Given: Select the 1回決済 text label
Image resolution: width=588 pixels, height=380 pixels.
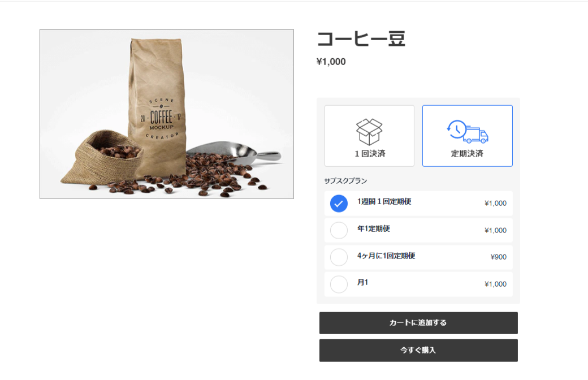Looking at the screenshot, I should point(370,153).
